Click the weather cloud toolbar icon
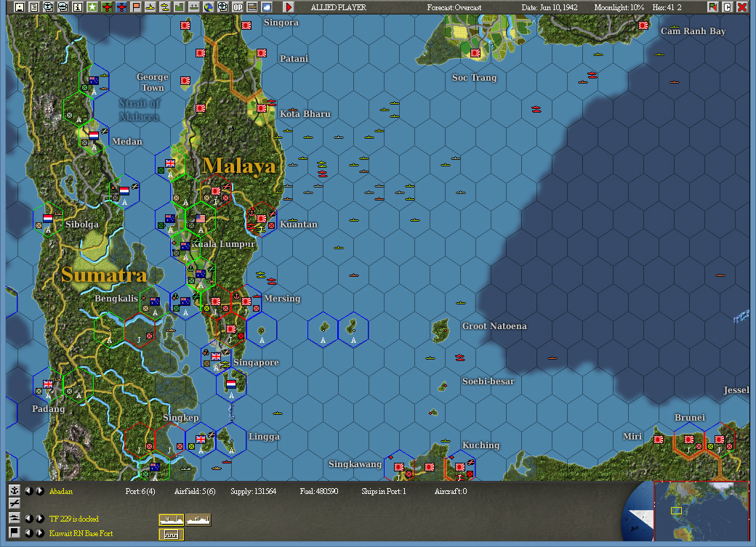756x547 pixels. 265,8
